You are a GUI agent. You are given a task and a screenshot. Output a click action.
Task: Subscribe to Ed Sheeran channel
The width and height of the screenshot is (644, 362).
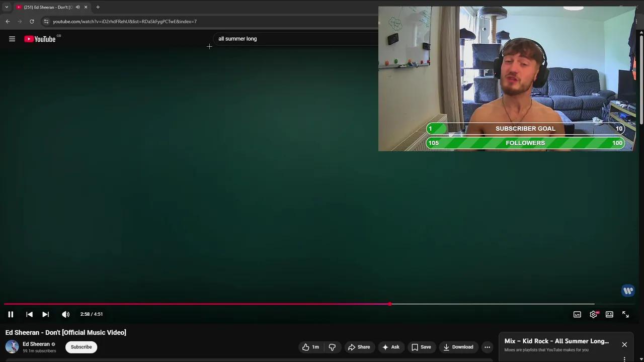[x=81, y=347]
